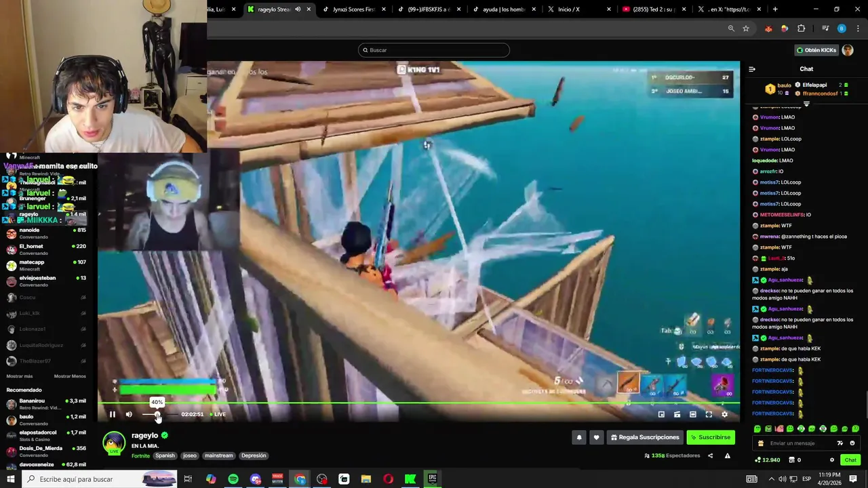868x488 pixels.
Task: Open the chat gift box icon
Action: (761, 443)
